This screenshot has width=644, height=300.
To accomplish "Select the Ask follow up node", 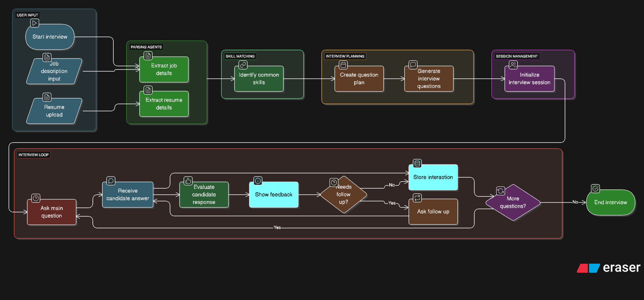I will [433, 212].
